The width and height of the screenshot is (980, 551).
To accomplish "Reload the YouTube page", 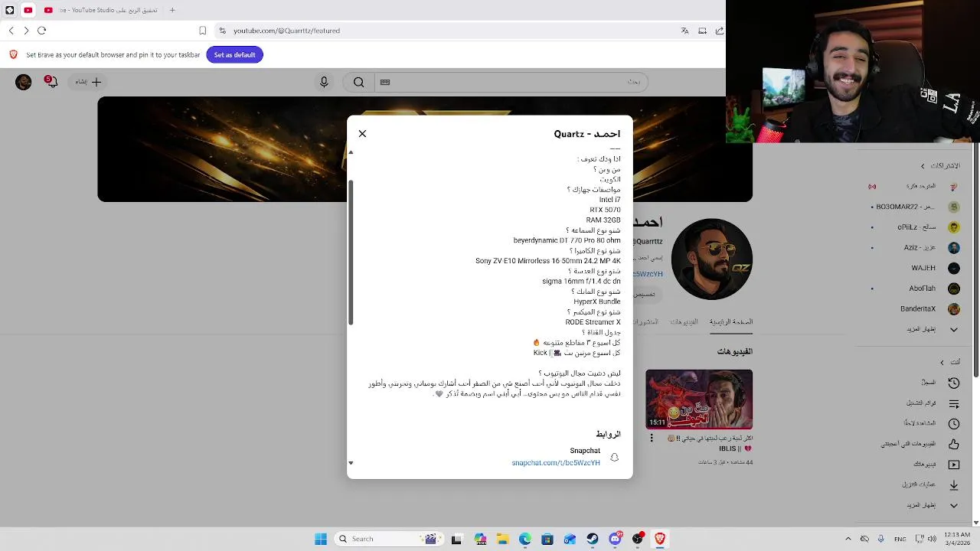I will pos(42,31).
